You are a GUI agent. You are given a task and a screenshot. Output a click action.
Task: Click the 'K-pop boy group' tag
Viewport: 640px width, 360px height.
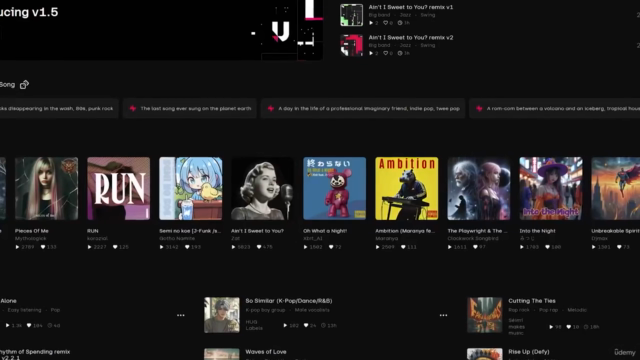tap(265, 310)
